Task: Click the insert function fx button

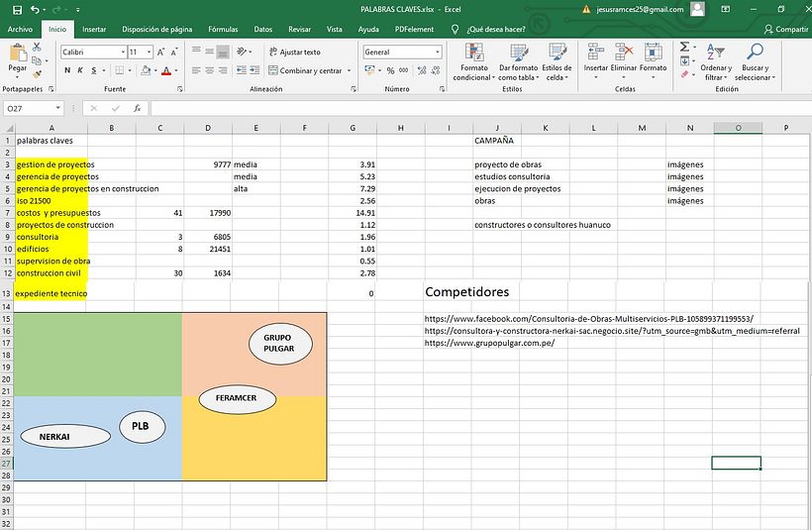Action: (138, 108)
